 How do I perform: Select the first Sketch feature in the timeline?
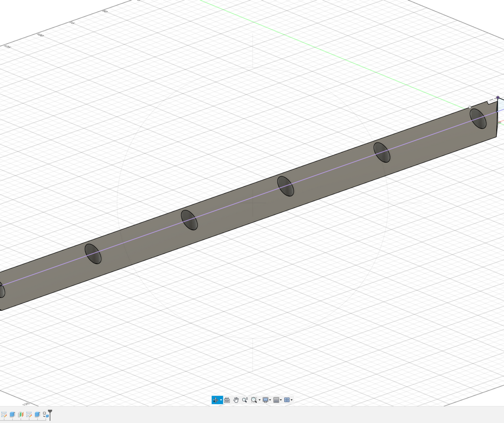coord(4,414)
